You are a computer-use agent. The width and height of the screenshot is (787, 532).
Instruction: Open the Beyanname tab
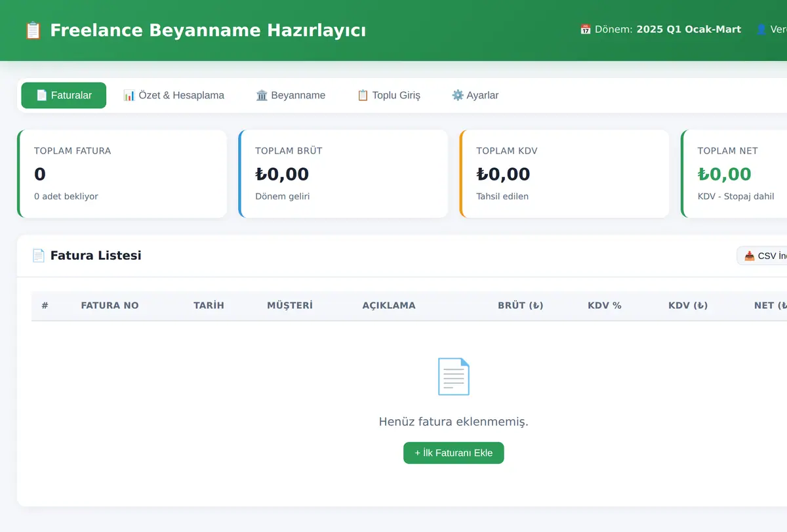point(291,95)
